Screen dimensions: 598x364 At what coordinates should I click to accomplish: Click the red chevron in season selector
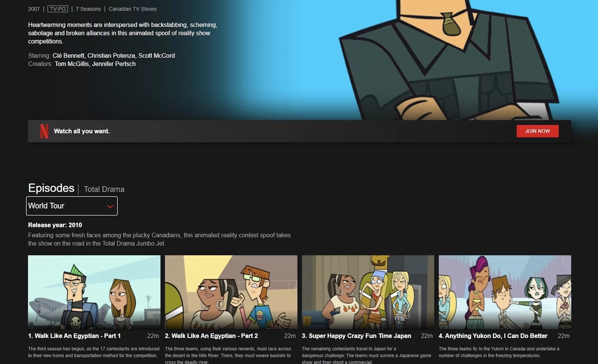click(x=110, y=206)
